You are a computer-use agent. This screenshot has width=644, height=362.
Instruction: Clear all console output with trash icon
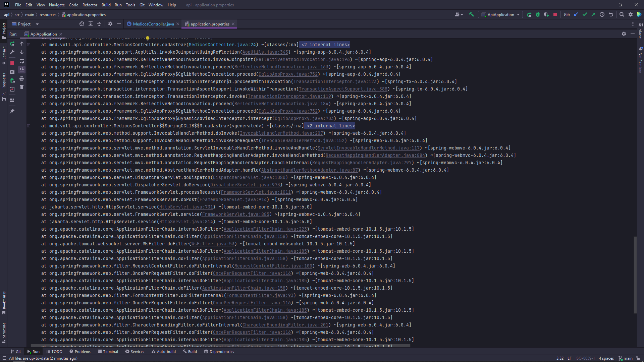[x=22, y=87]
